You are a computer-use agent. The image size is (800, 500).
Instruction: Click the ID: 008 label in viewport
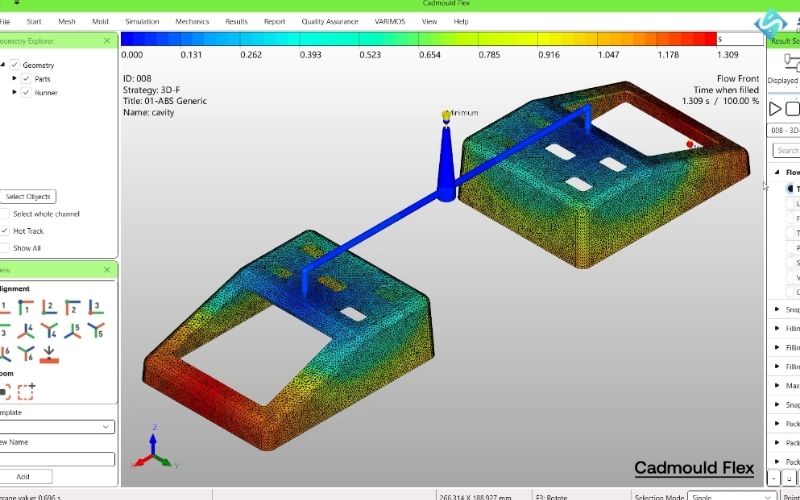[137, 79]
